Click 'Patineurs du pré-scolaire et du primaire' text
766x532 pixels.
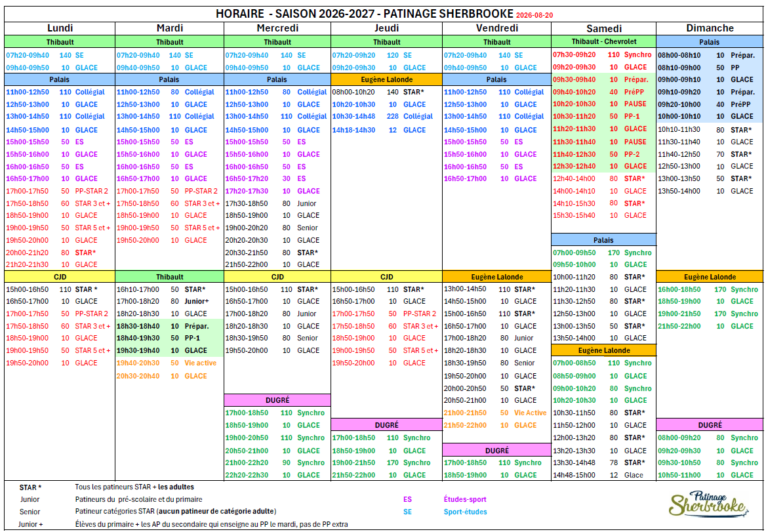coord(139,499)
